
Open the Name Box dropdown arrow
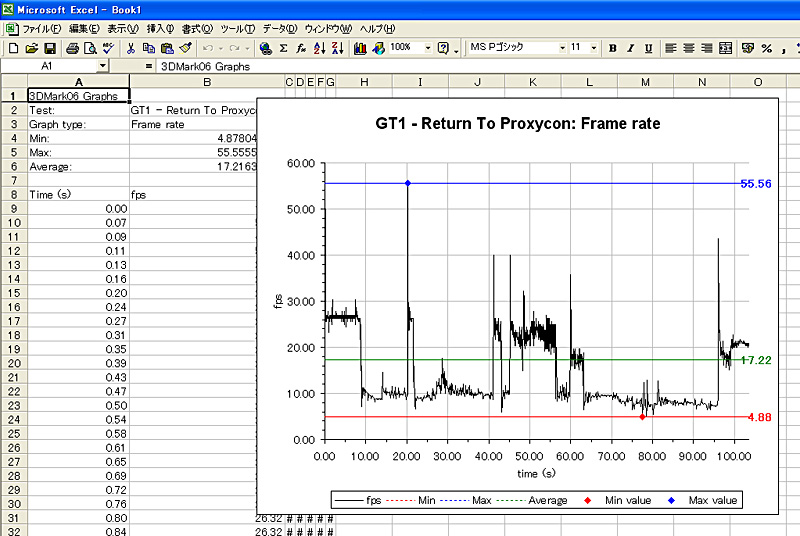click(102, 65)
